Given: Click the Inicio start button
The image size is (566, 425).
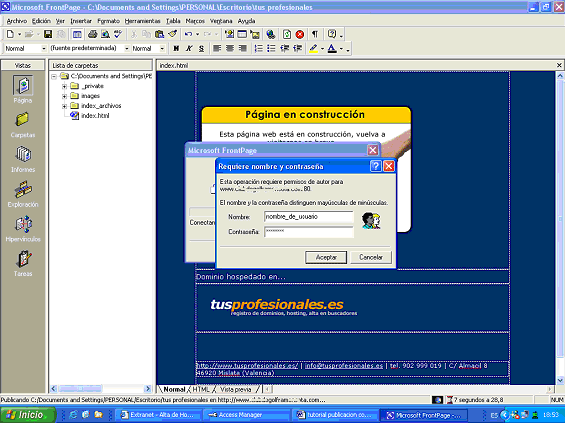Looking at the screenshot, I should pyautogui.click(x=28, y=415).
